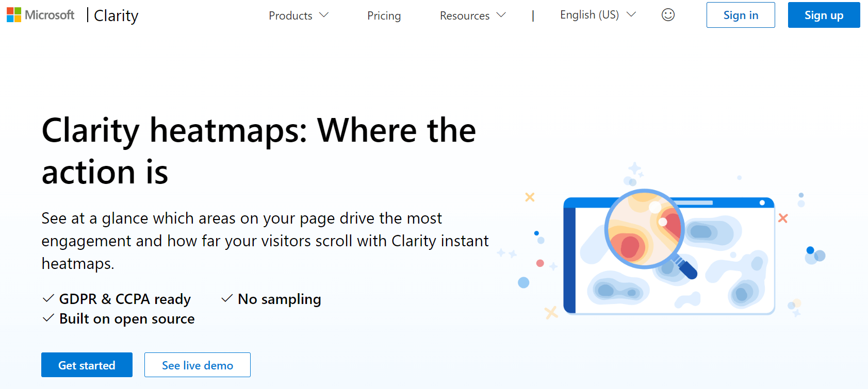Expand the Resources dropdown chevron
Screen dimensions: 868x389
501,15
